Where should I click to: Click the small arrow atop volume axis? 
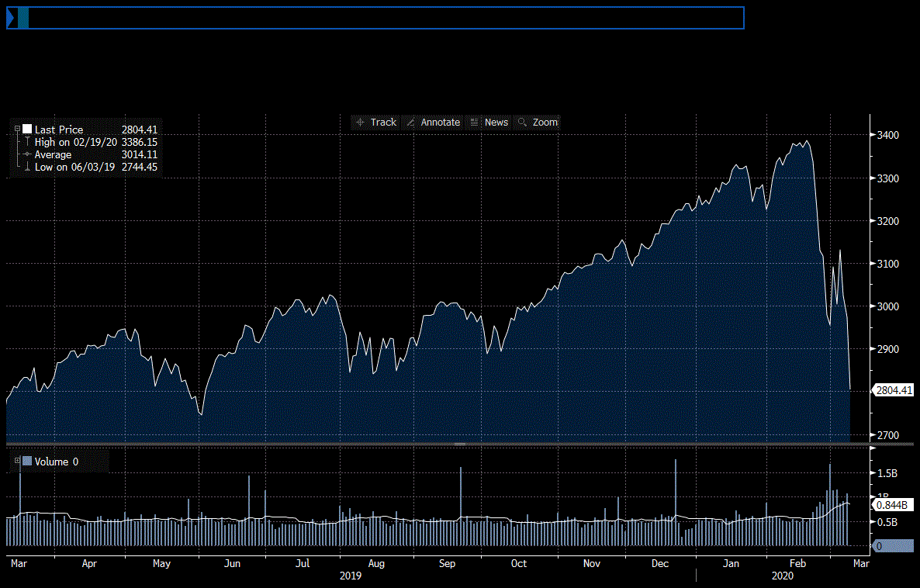[873, 449]
